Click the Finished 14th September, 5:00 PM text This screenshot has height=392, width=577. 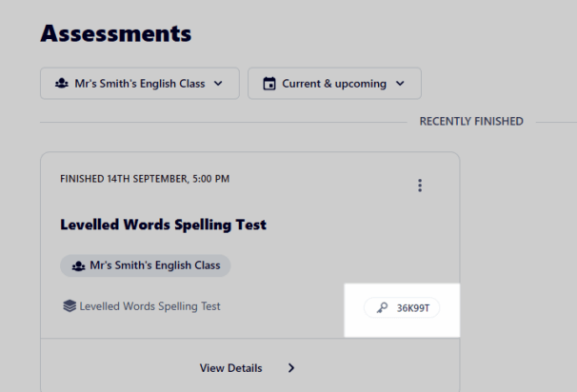click(145, 179)
